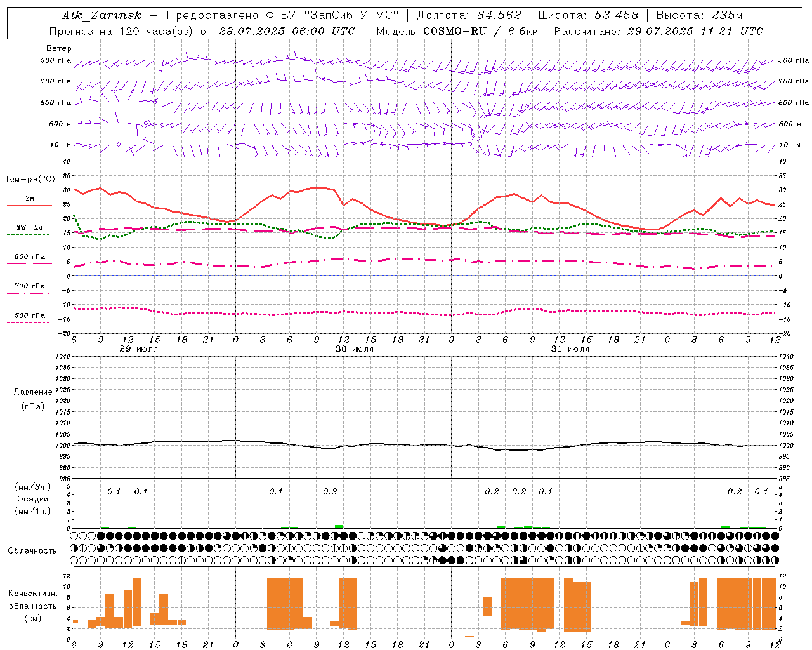
Task: Click left "500 м" wind level label
Action: (60, 124)
